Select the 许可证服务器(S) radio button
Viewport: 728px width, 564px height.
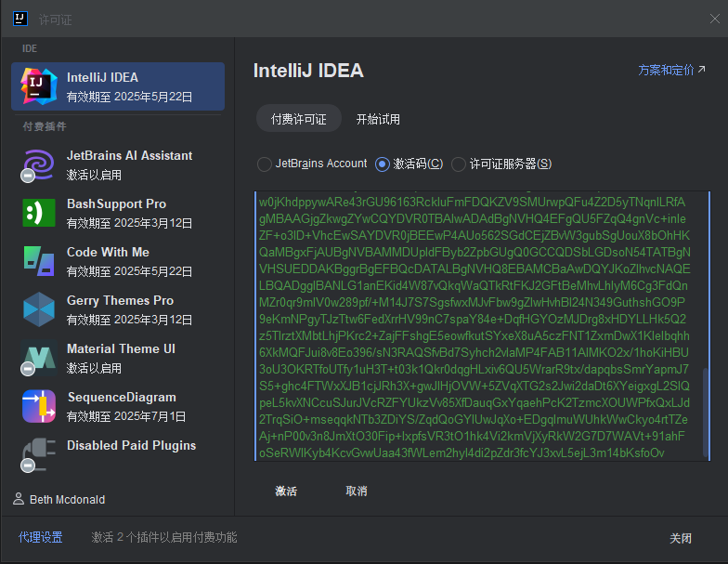click(459, 164)
